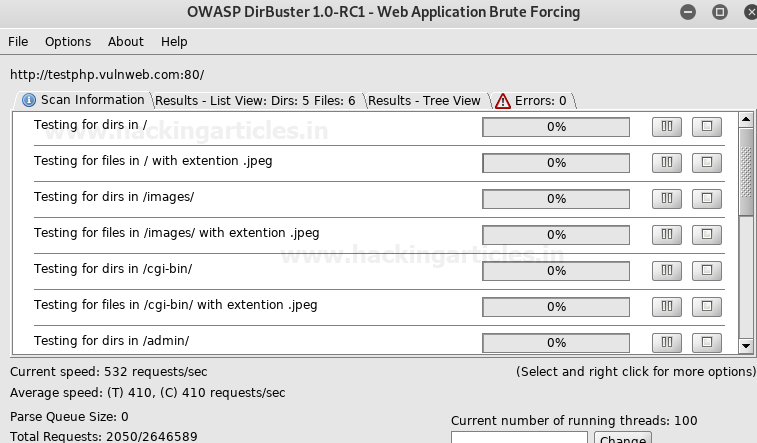Screen dimensions: 757x443
Task: Open the Help menu
Action: (174, 42)
